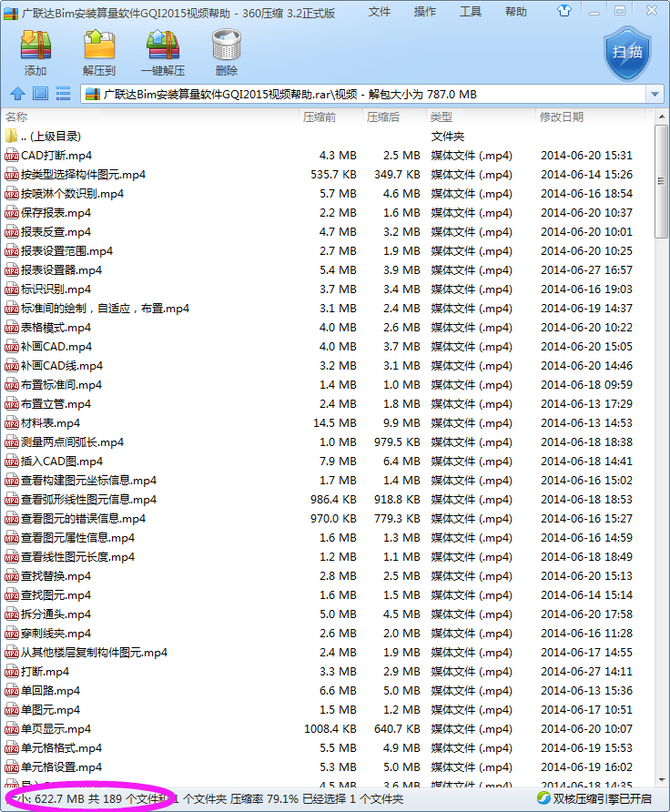Select file 报表设置器.mp4
The height and width of the screenshot is (812, 670).
[61, 270]
